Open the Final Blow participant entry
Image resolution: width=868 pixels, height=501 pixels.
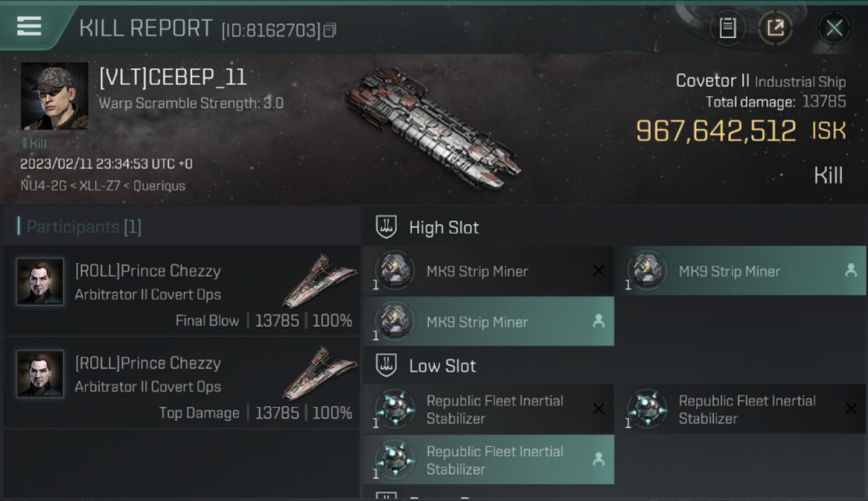click(x=182, y=290)
